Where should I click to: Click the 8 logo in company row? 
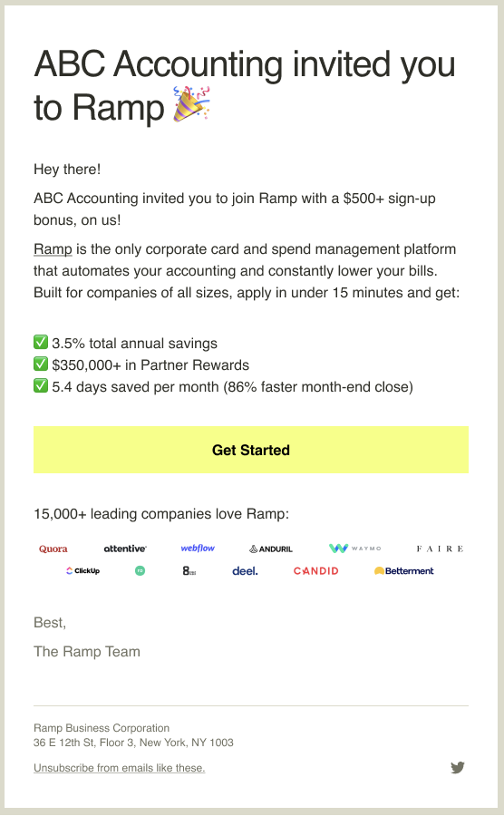pos(189,571)
